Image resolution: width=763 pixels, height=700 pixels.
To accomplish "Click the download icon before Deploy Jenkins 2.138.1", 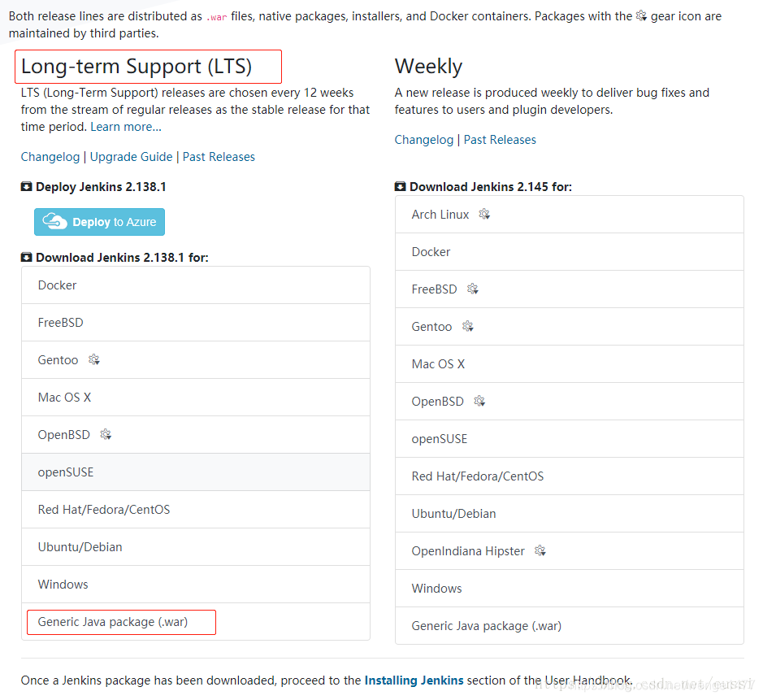I will [x=26, y=186].
